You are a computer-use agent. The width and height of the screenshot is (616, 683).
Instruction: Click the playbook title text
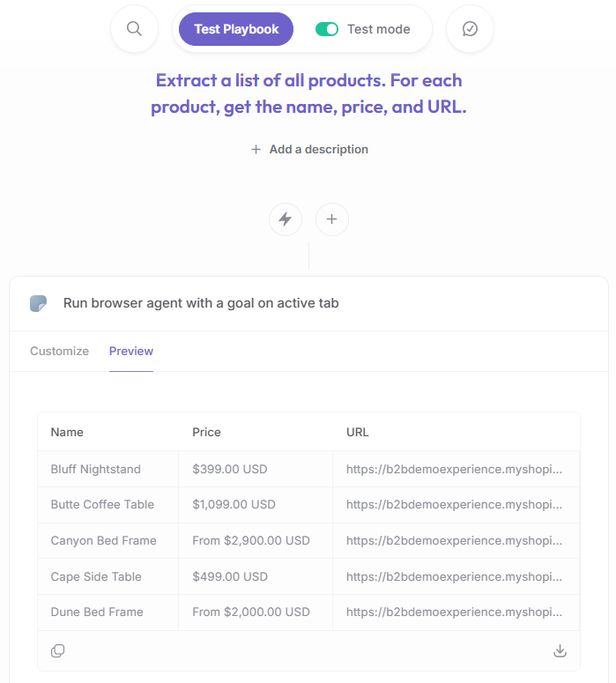(x=308, y=93)
